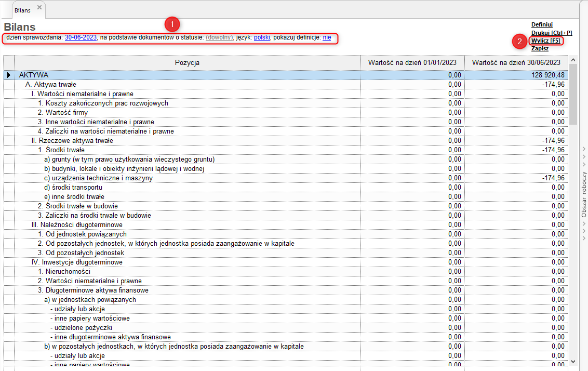The image size is (588, 371).
Task: Open the document status (dowolny) selector
Action: [219, 38]
